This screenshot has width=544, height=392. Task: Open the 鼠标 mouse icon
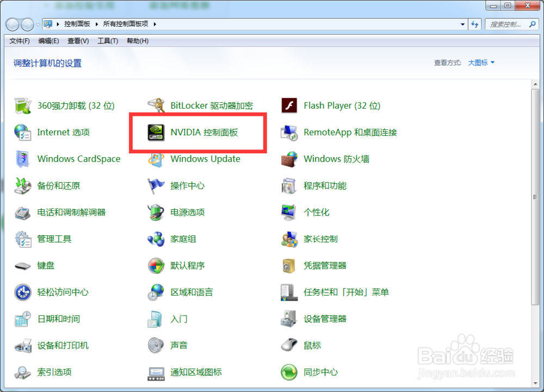(x=289, y=345)
